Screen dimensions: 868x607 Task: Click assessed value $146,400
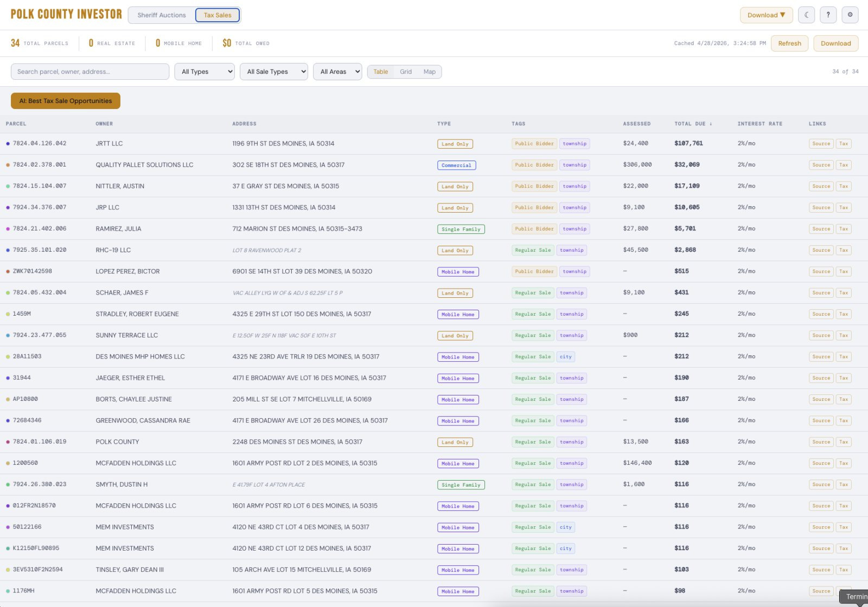(x=637, y=463)
